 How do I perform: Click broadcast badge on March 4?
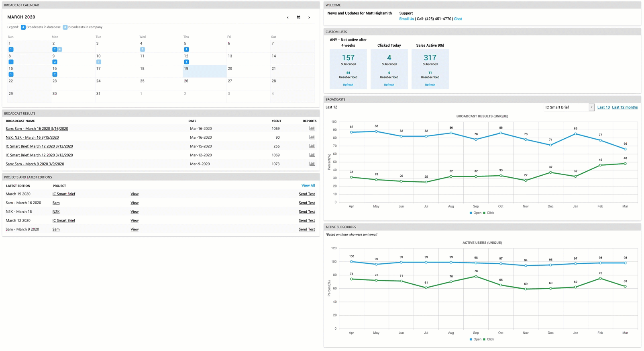point(142,49)
